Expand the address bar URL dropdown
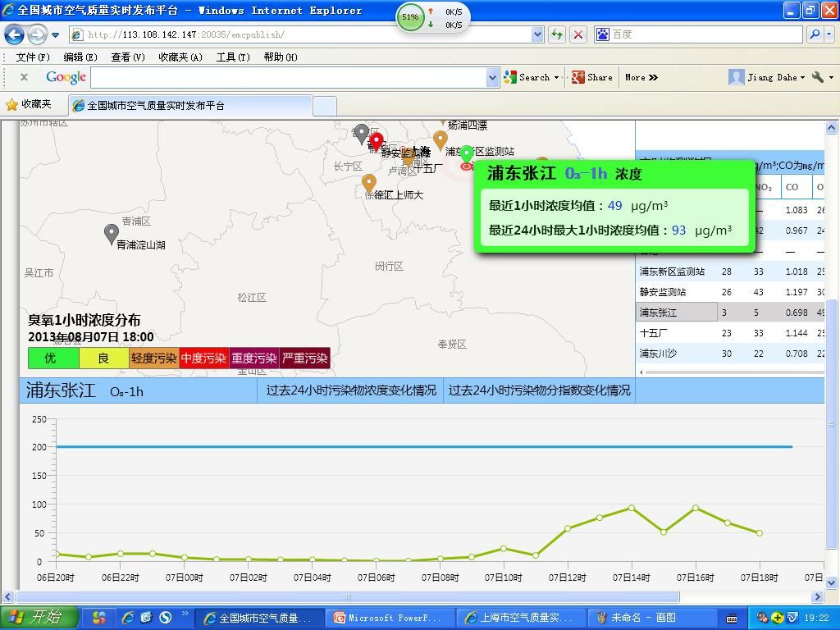 click(x=537, y=34)
